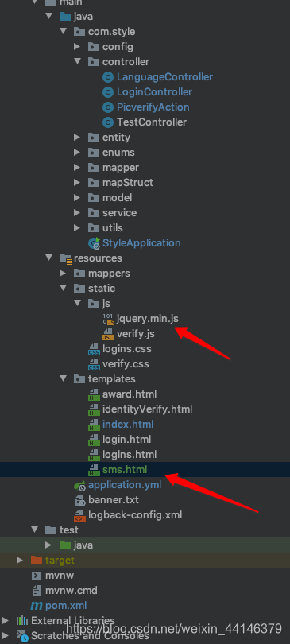Expand the target folder arrow
This screenshot has width=290, height=644.
pyautogui.click(x=20, y=561)
